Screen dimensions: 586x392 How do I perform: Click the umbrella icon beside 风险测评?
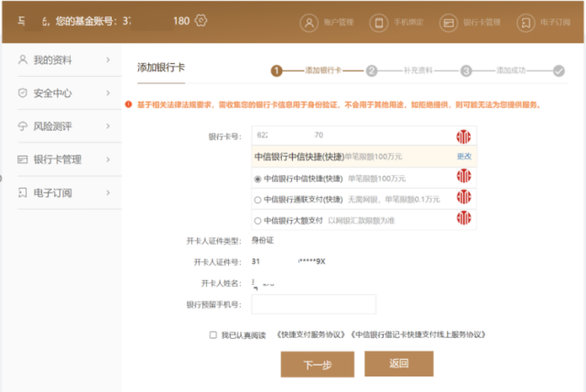[x=23, y=125]
